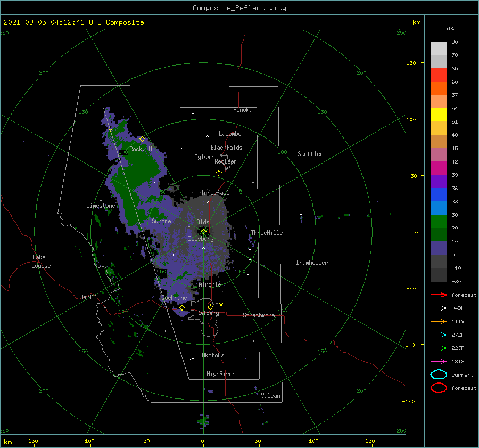Select the purple swatch between 39 and 36
The width and height of the screenshot is (479, 448).
click(439, 182)
